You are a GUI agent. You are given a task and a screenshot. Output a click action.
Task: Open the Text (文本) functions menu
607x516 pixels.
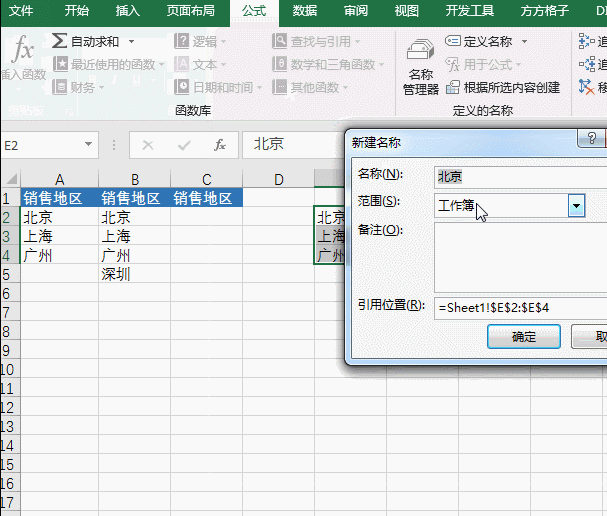200,64
